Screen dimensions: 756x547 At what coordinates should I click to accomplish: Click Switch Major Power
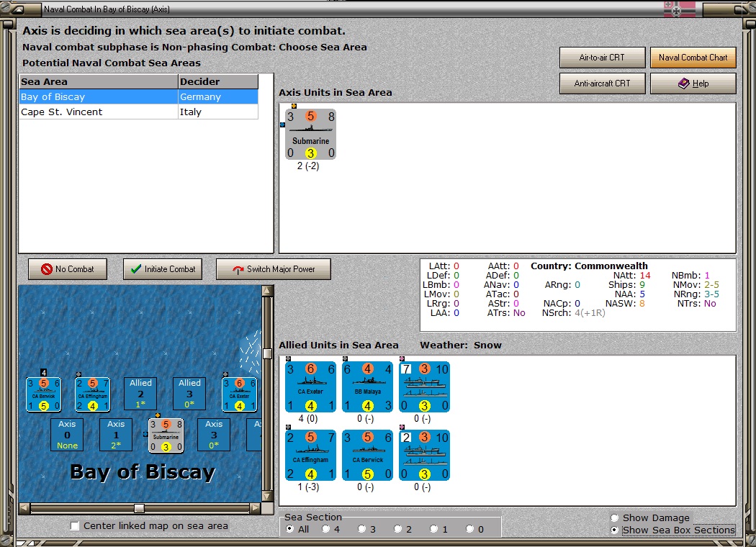[274, 269]
